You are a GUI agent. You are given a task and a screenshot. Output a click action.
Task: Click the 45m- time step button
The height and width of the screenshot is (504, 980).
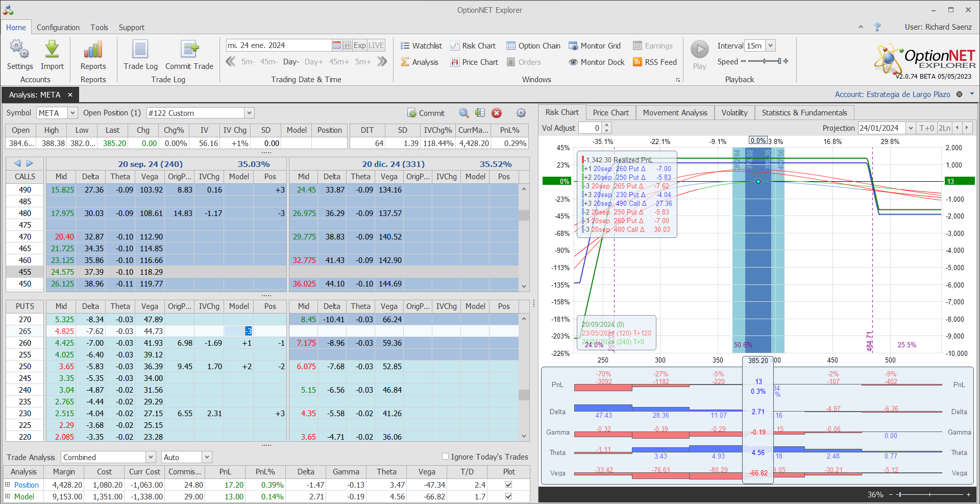point(269,62)
